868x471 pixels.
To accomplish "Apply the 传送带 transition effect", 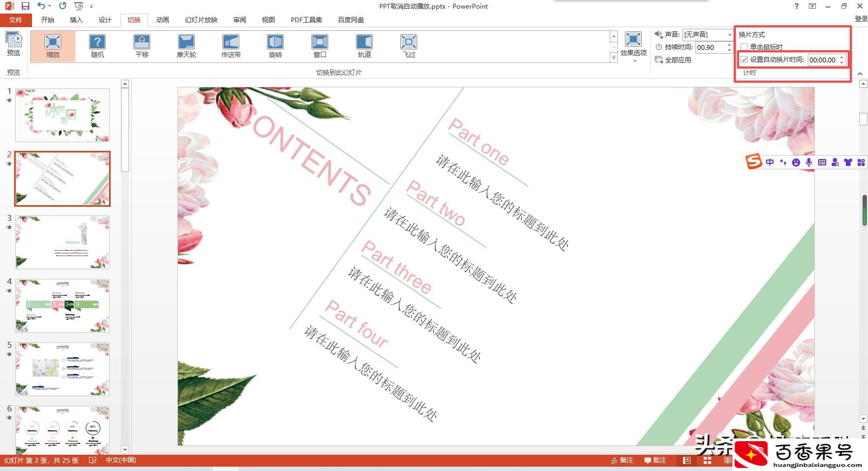I will coord(231,46).
